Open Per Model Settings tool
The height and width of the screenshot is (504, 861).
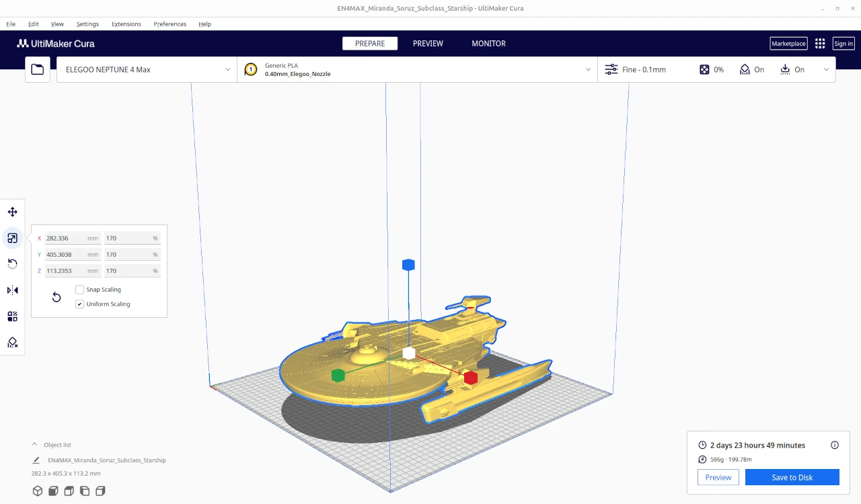12,317
